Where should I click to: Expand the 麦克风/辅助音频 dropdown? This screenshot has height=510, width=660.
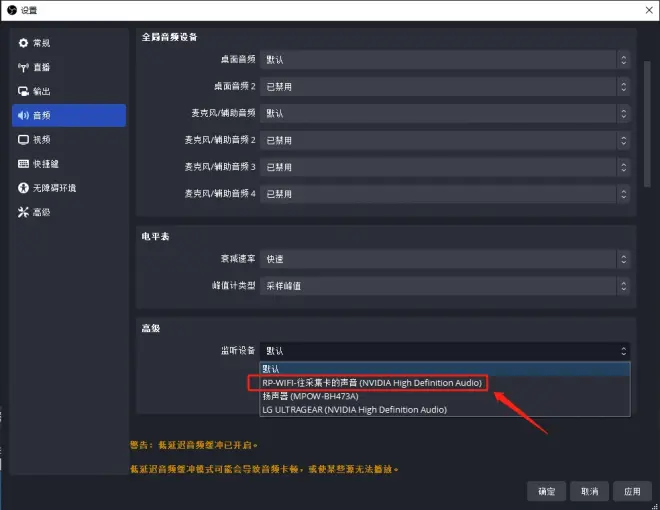[x=445, y=113]
